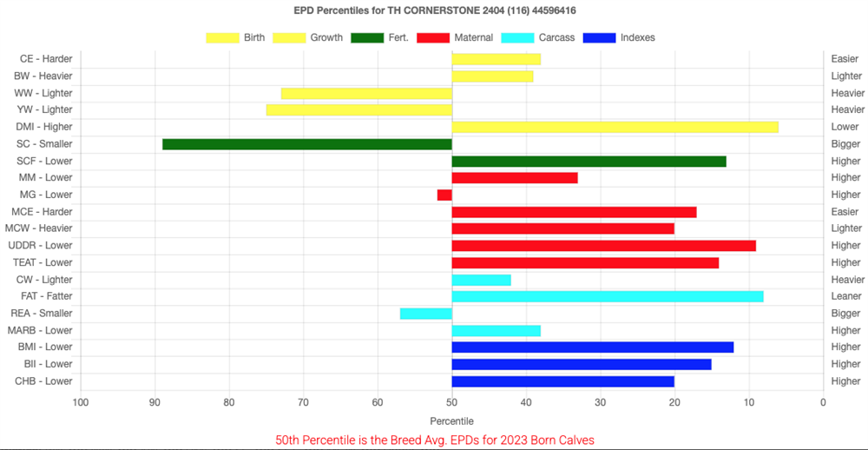Click the yellow YW bar

[359, 109]
